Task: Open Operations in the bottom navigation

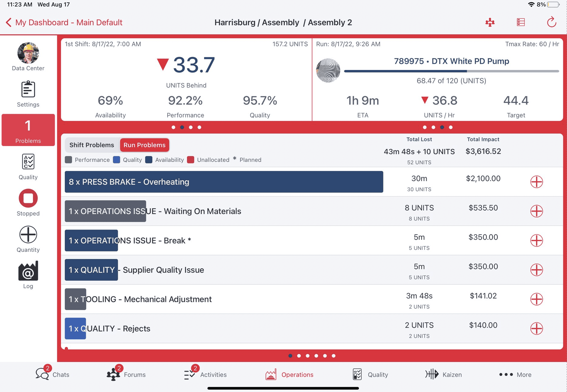Action: 290,375
